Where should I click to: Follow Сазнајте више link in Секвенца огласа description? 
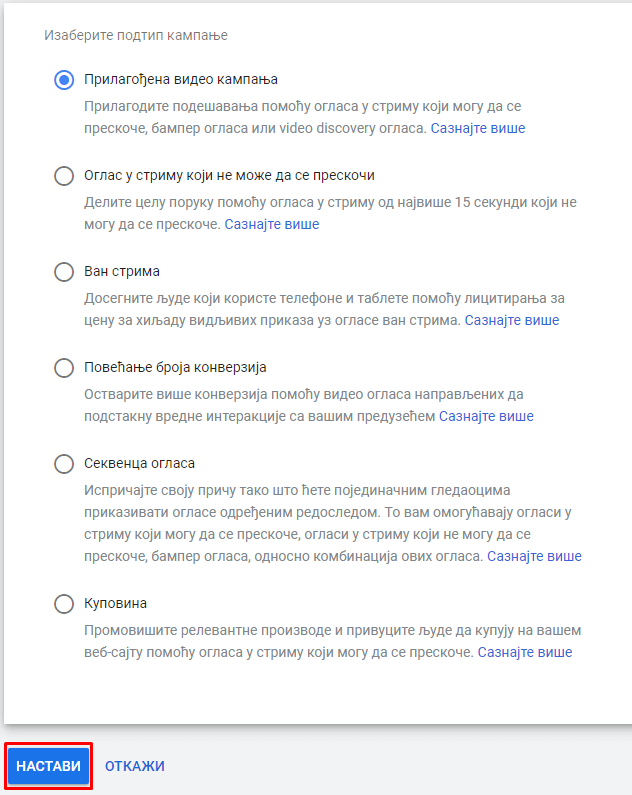(x=534, y=556)
